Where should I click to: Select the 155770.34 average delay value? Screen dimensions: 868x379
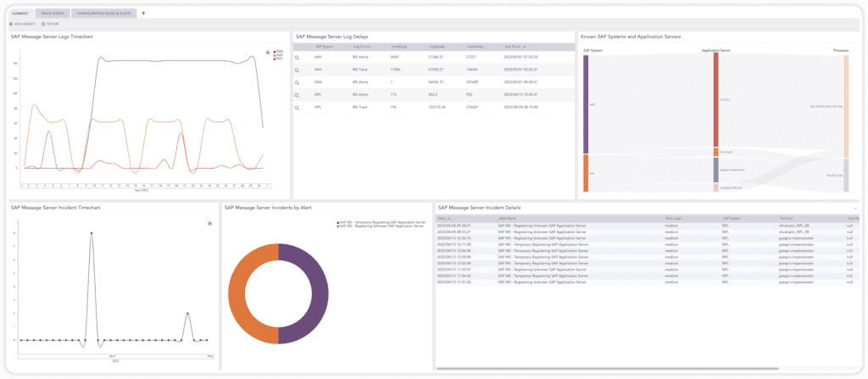point(437,107)
